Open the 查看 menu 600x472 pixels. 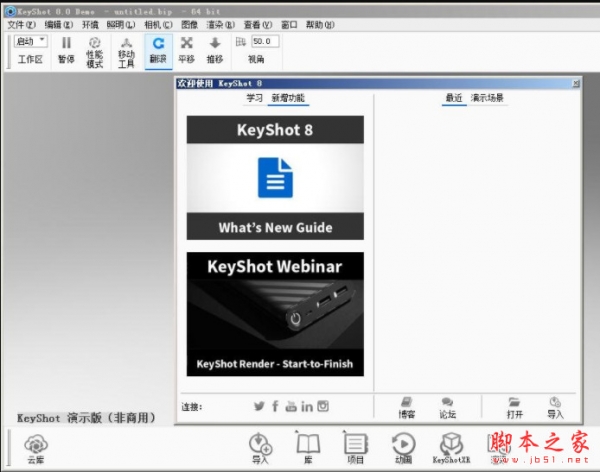[x=258, y=25]
